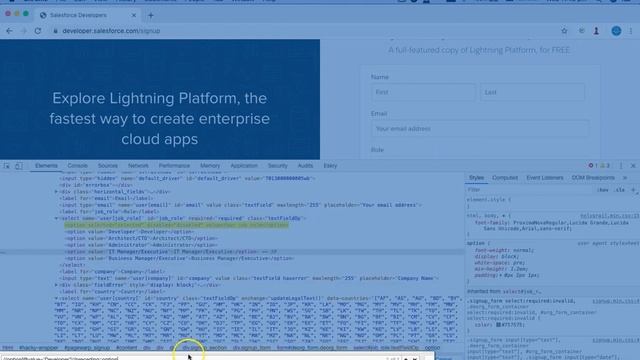640x360 pixels.
Task: Toggle the :hov element state panel
Action: tap(602, 190)
